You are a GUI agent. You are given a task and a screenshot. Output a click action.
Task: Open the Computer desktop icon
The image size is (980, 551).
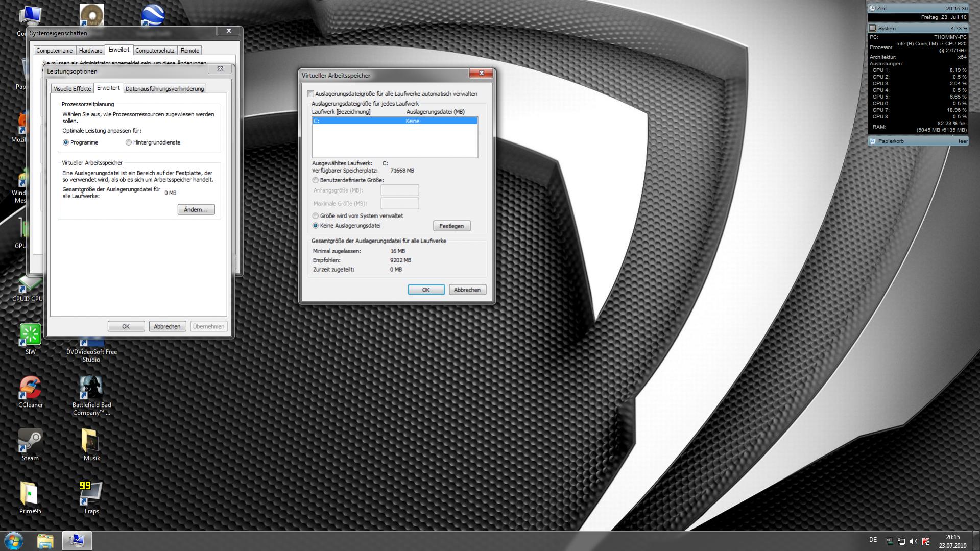[x=30, y=15]
